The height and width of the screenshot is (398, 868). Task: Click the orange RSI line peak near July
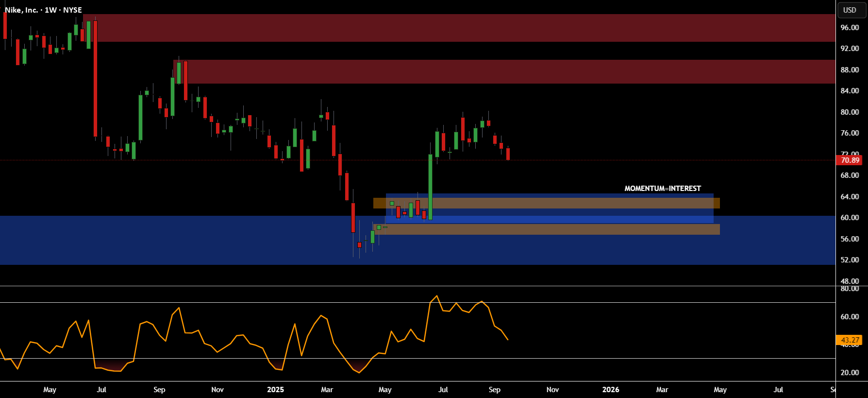[437, 296]
